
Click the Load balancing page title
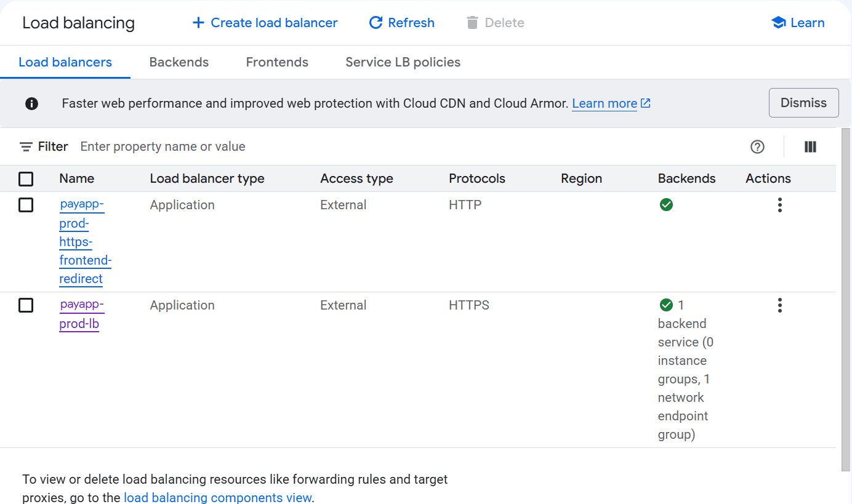coord(79,23)
